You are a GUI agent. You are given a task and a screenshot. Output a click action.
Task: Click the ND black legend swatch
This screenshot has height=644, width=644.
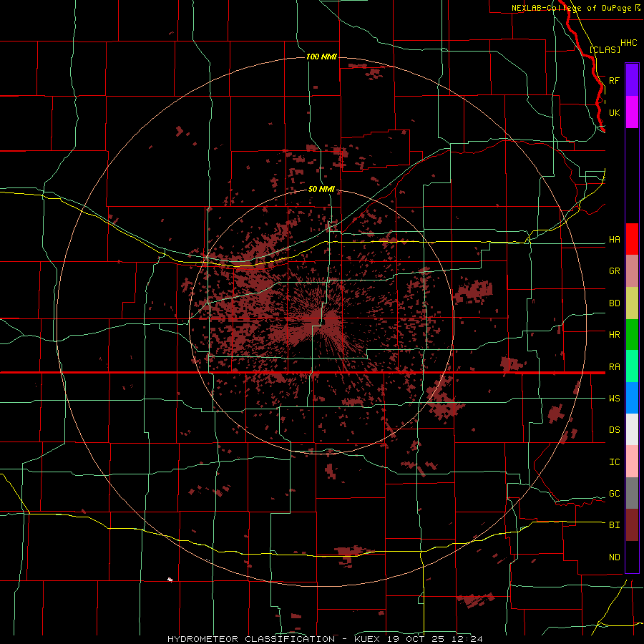632,557
